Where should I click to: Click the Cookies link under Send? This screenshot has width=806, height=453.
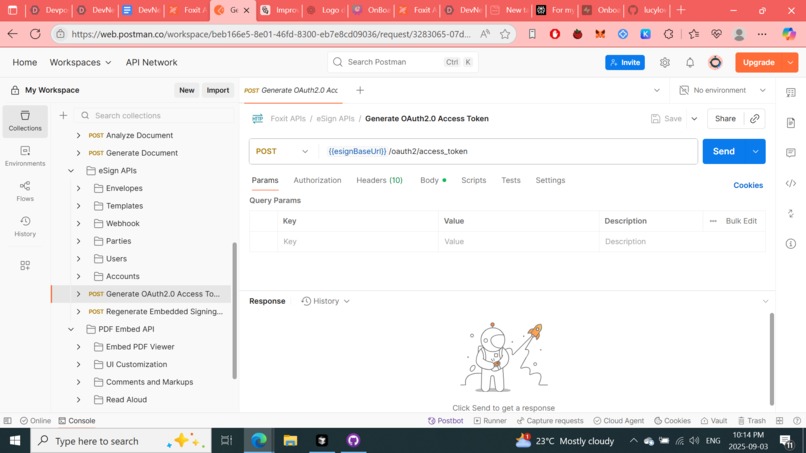tap(748, 185)
